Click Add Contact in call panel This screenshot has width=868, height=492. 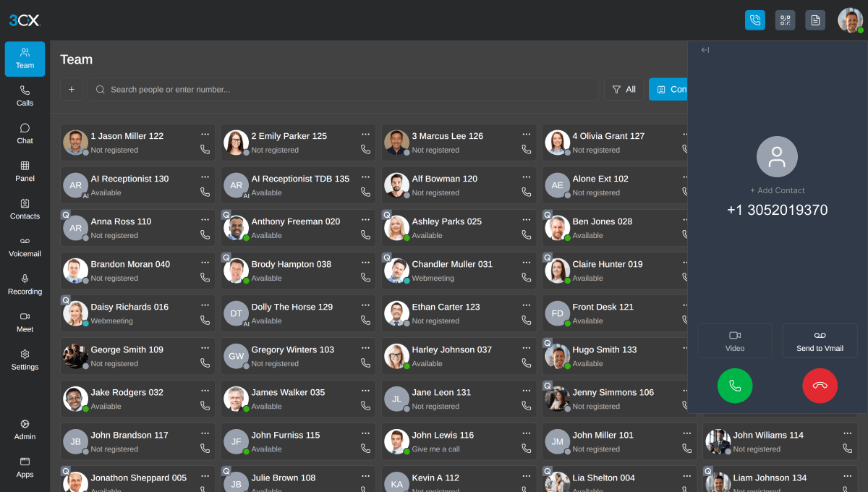click(777, 190)
